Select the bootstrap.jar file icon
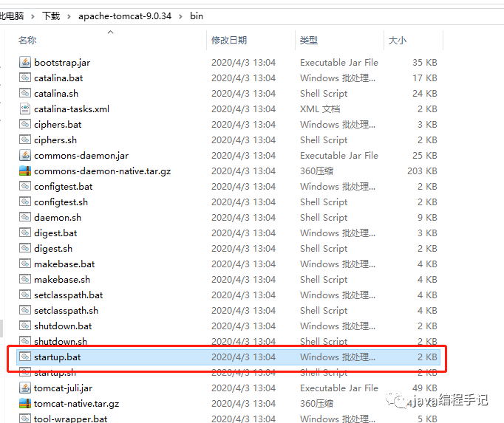 point(25,62)
